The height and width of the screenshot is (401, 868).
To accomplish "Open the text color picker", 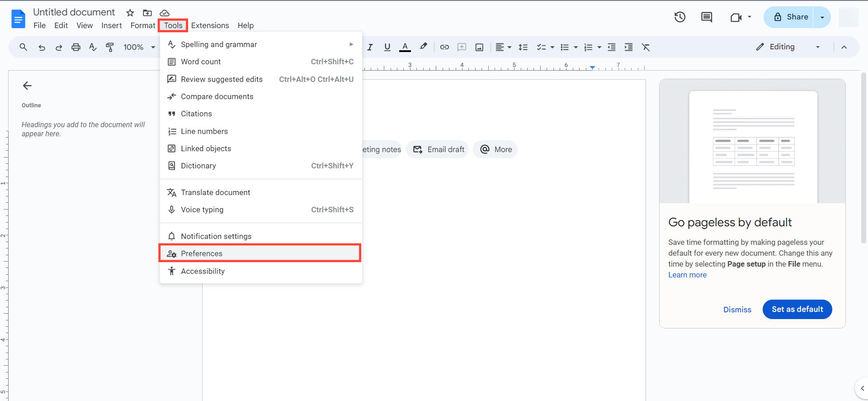I will [x=405, y=47].
